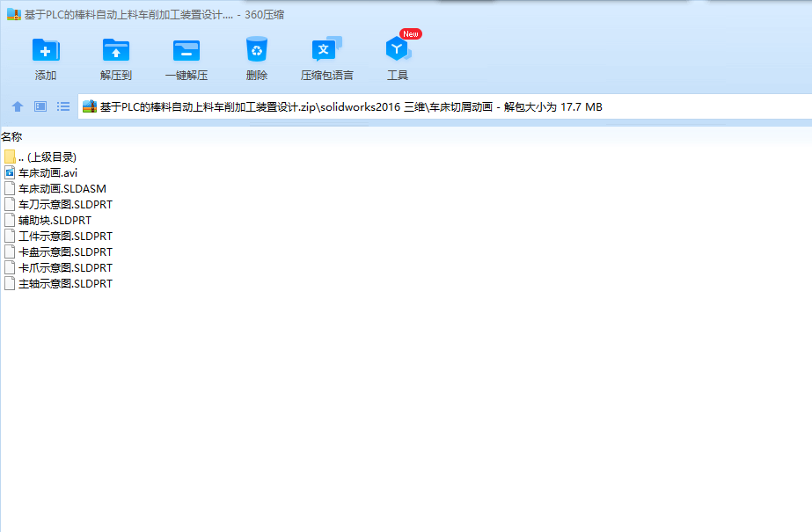Image resolution: width=812 pixels, height=532 pixels.
Task: Switch to thumbnail view mode icon
Action: coord(40,106)
